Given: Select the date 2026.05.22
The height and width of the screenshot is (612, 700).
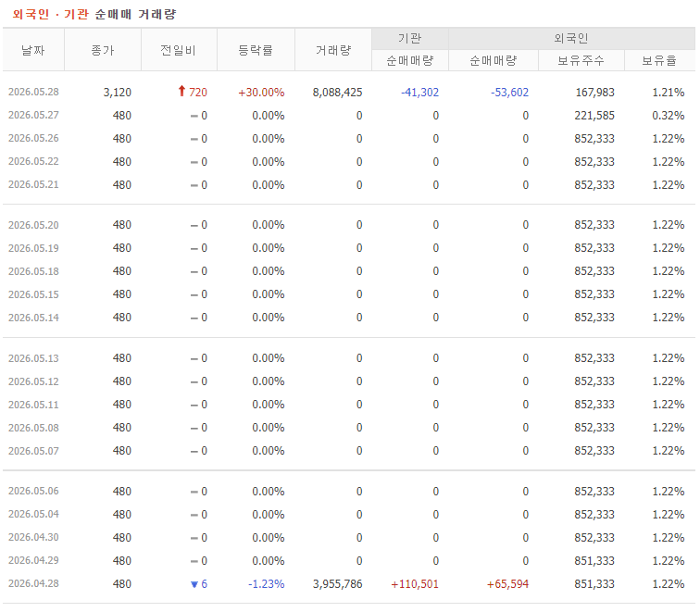Looking at the screenshot, I should [33, 162].
